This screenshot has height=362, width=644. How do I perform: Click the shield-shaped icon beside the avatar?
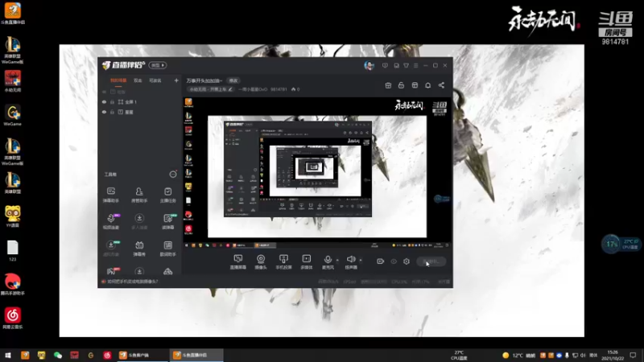coord(385,66)
